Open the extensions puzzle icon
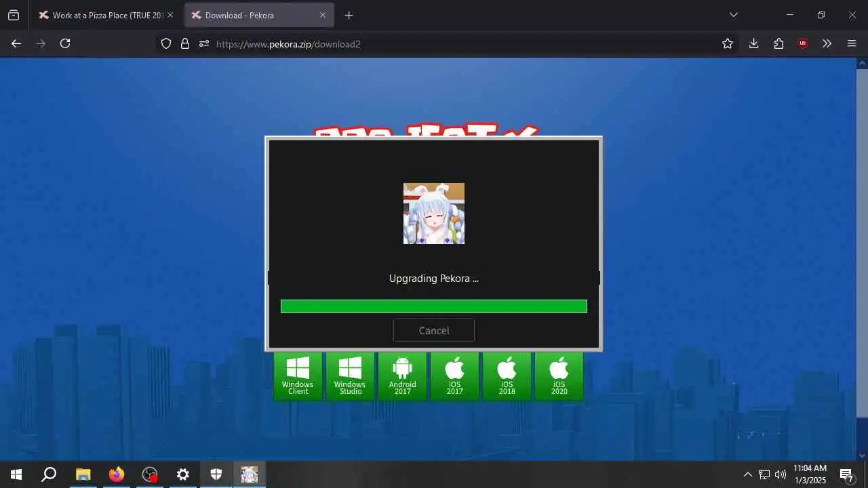 [778, 43]
